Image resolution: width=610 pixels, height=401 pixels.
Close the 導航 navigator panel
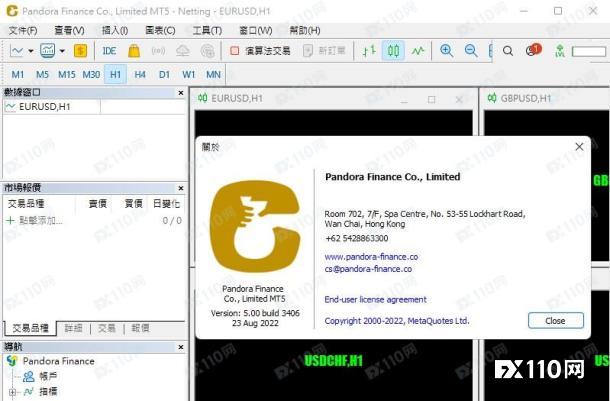[181, 347]
